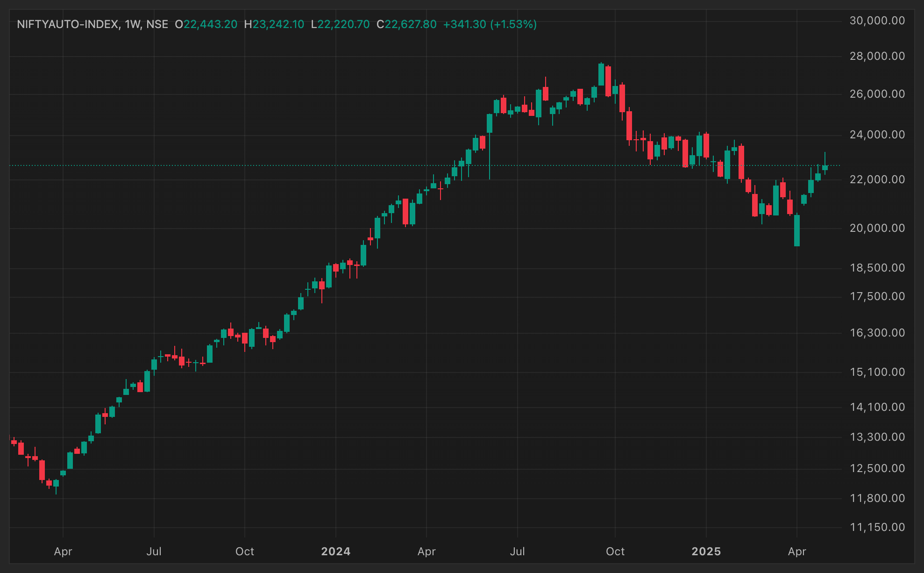
Task: Click the 26,000.00 price axis label
Action: 877,94
